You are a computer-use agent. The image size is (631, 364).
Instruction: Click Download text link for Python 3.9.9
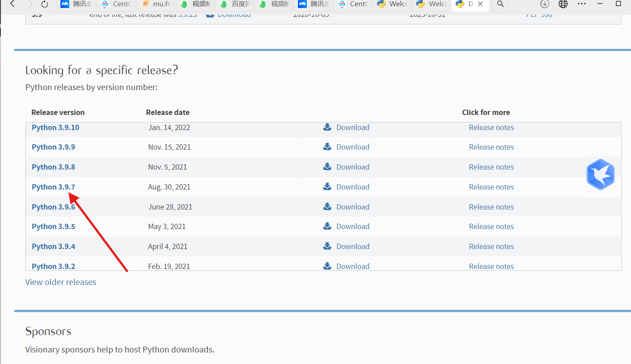click(353, 147)
